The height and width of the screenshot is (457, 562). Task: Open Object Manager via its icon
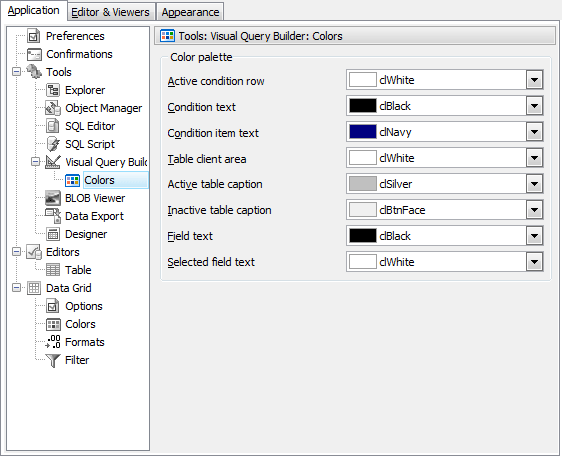tap(53, 108)
